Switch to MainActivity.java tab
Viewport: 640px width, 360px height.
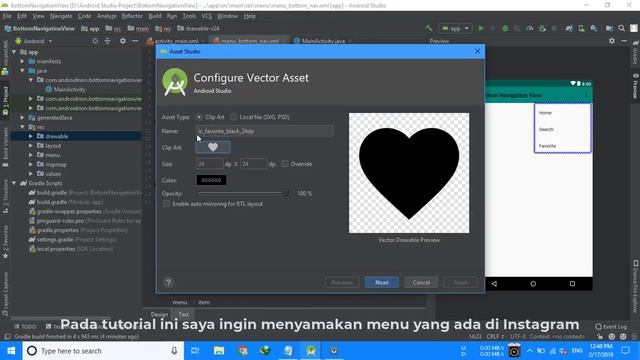pos(323,41)
